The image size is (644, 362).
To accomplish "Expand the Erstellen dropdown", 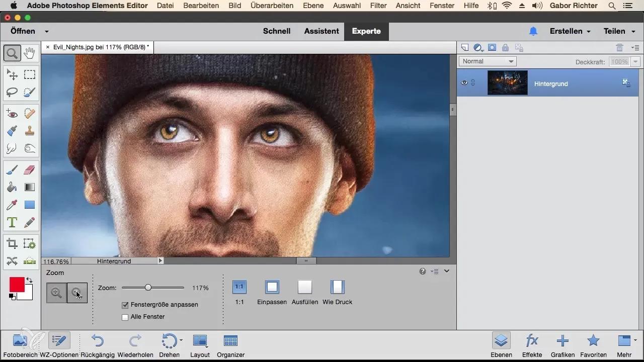I will click(570, 31).
